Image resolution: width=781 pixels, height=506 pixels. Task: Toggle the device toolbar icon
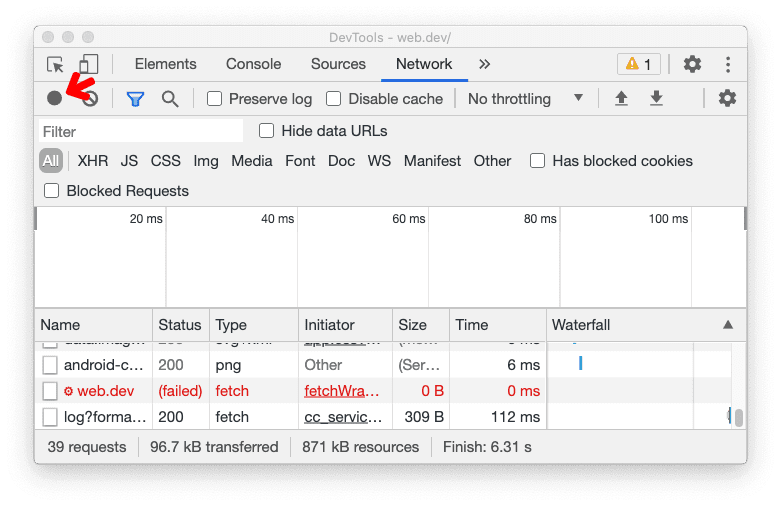89,64
